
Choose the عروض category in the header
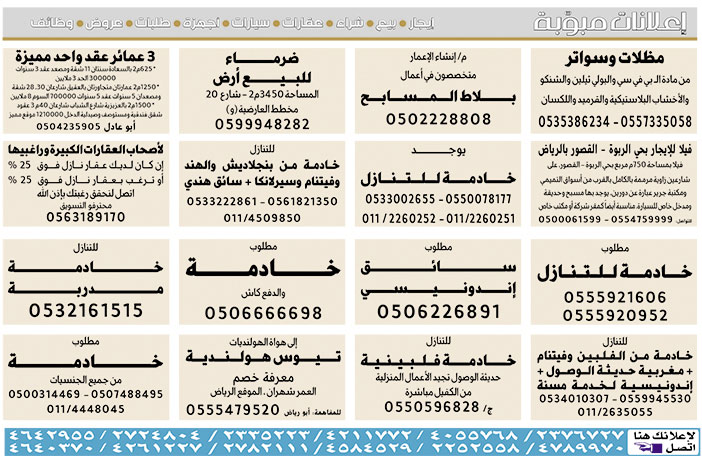point(104,23)
